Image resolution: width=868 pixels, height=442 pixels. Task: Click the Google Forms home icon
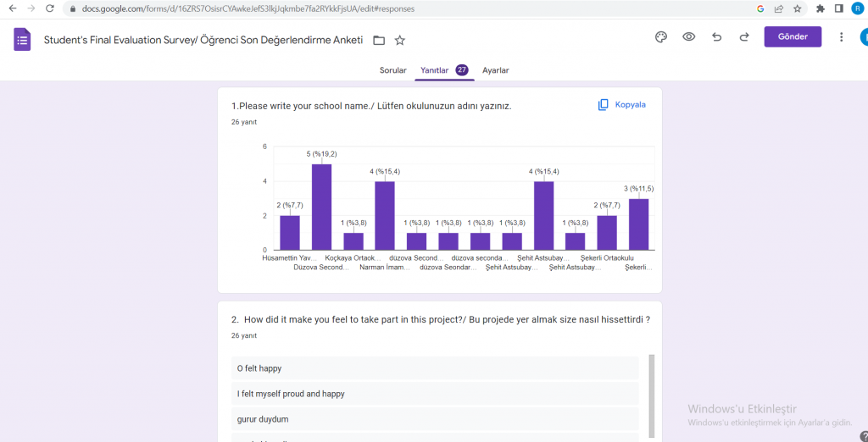click(23, 40)
